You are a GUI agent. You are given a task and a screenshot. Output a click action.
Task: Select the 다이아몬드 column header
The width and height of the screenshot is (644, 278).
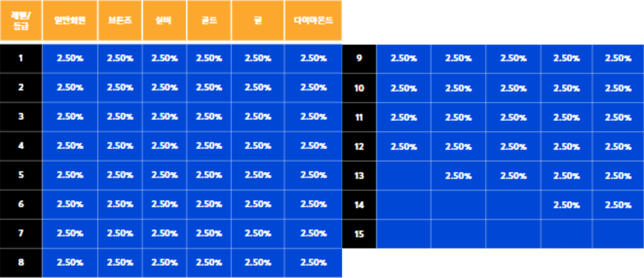[314, 20]
